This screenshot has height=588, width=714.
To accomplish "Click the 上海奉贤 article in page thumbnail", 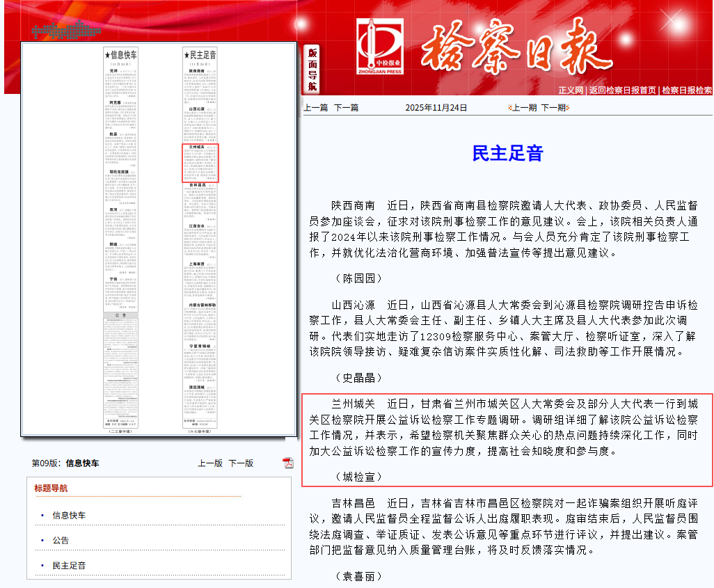I will click(200, 282).
